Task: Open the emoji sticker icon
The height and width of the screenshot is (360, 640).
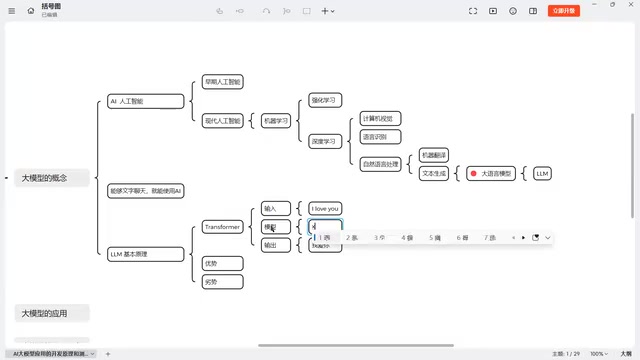Action: tap(513, 11)
